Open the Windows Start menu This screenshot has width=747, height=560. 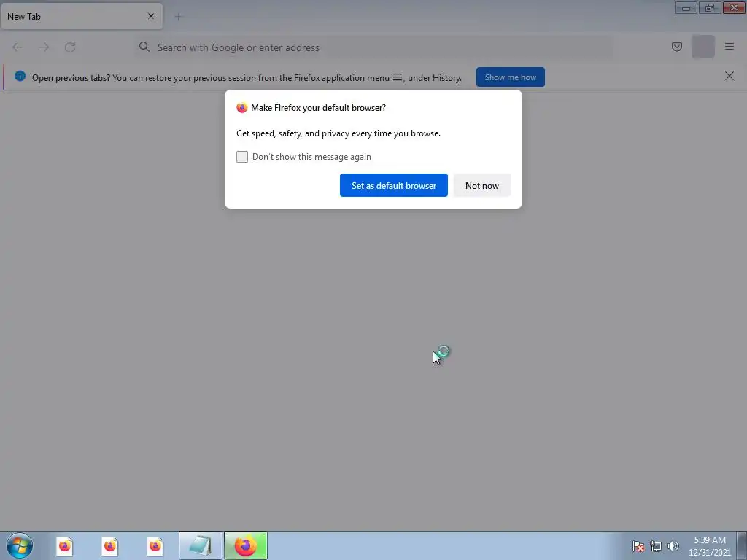pyautogui.click(x=20, y=545)
